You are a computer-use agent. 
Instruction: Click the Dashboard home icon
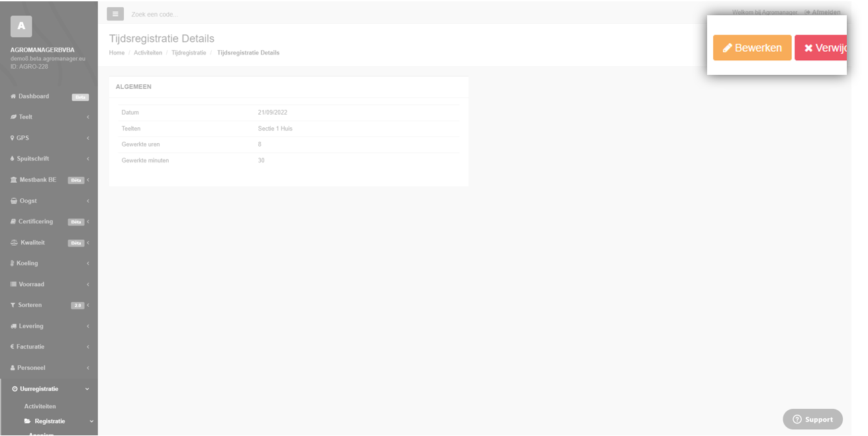13,97
